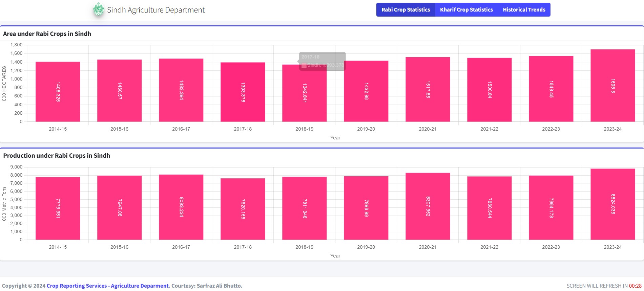The image size is (644, 291).
Task: Click the 2022-23 Production bar
Action: (x=551, y=208)
